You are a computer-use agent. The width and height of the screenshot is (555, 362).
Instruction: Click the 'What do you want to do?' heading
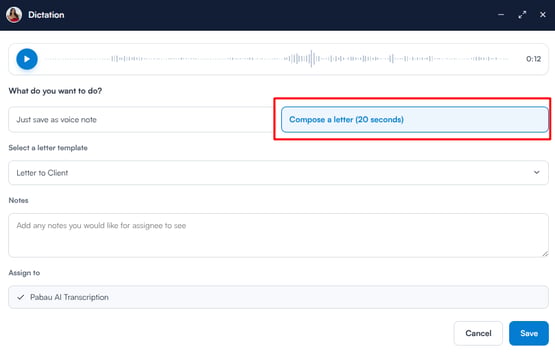tap(55, 91)
